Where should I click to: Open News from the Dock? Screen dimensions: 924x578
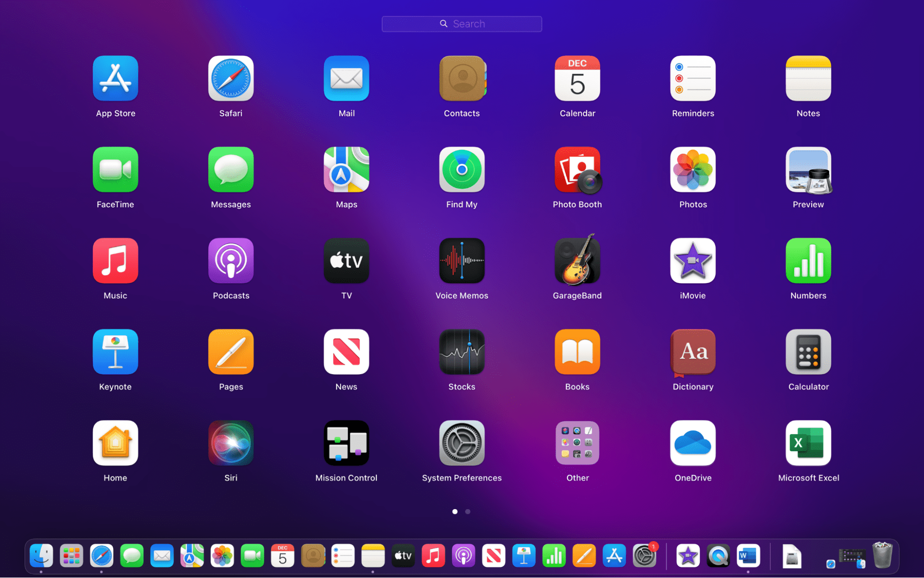click(494, 555)
